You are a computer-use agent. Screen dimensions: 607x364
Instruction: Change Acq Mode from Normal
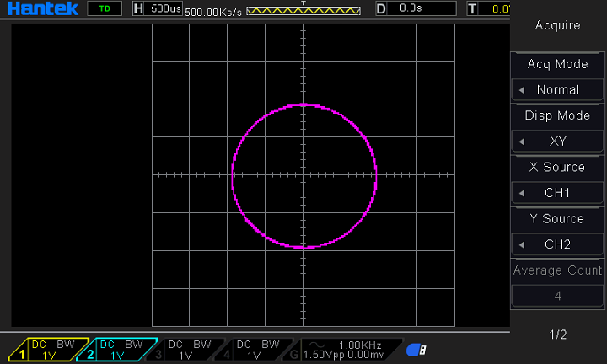point(557,89)
